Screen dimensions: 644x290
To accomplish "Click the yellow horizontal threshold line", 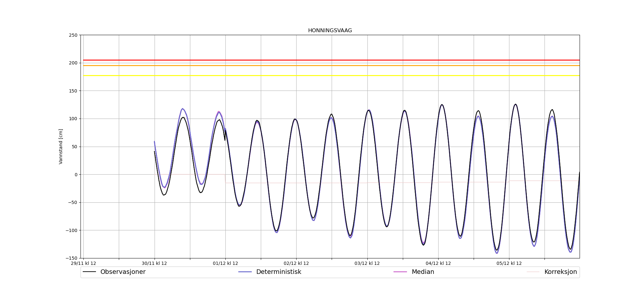I will (322, 76).
